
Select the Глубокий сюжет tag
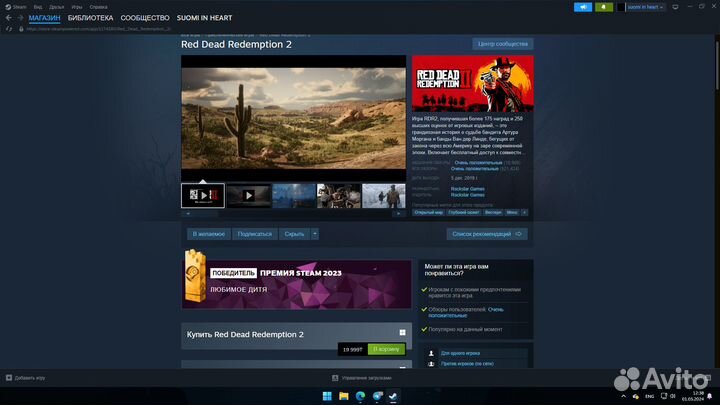pos(463,213)
